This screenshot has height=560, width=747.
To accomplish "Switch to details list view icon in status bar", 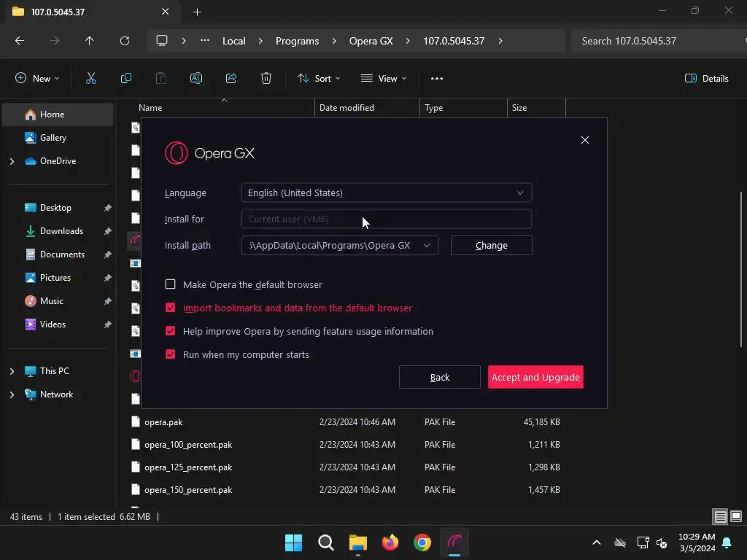I will (720, 517).
